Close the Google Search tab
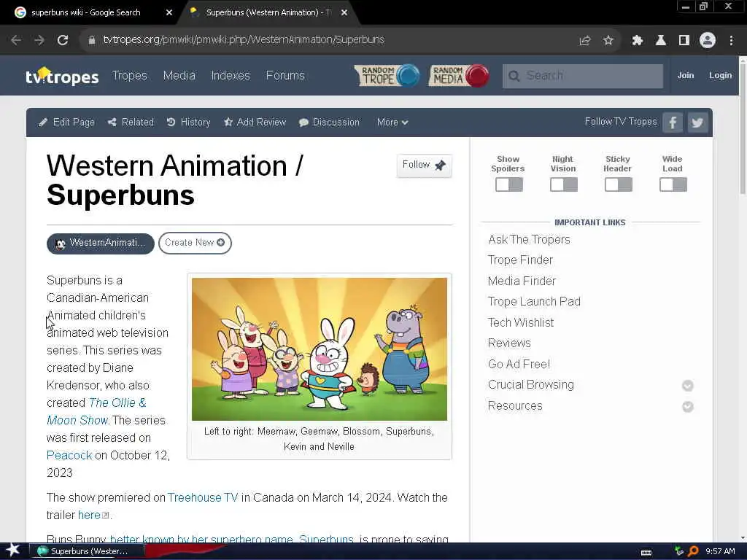This screenshot has height=560, width=747. coord(169,12)
